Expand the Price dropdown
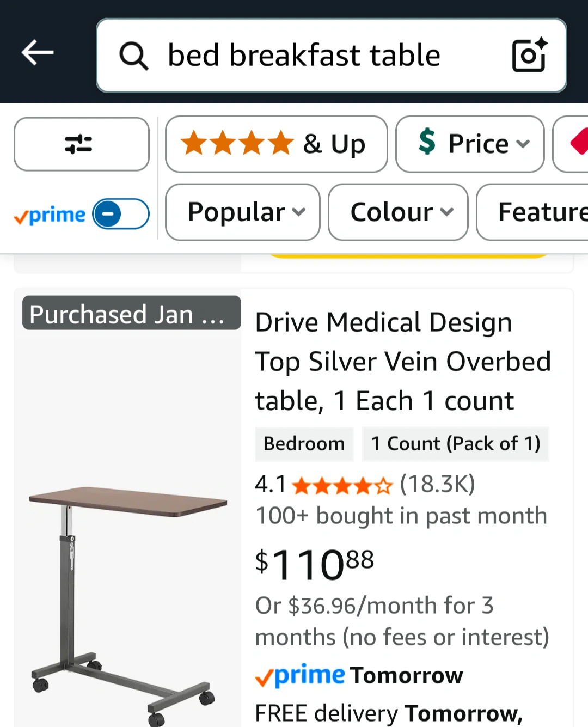The width and height of the screenshot is (588, 727). (x=470, y=144)
